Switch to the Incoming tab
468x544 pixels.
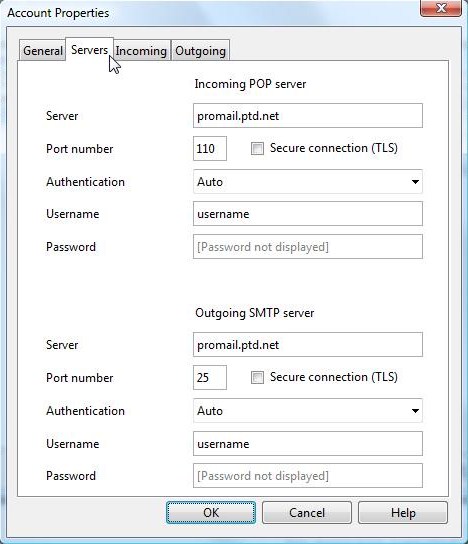[141, 51]
